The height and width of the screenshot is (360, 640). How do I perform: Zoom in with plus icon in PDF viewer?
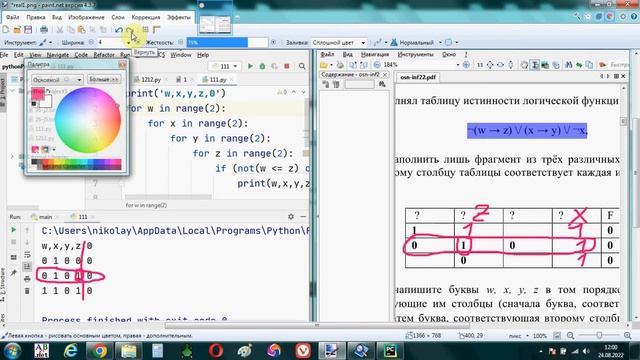(466, 65)
